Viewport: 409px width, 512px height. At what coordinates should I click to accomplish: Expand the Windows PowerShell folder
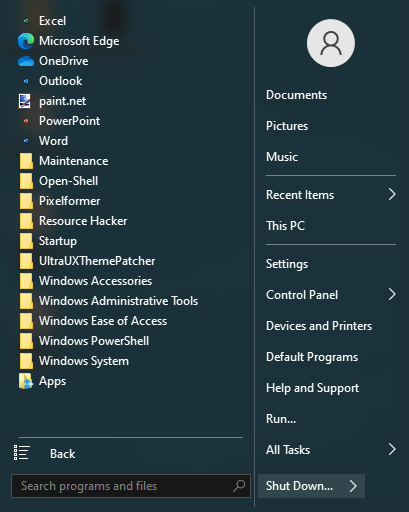click(94, 341)
